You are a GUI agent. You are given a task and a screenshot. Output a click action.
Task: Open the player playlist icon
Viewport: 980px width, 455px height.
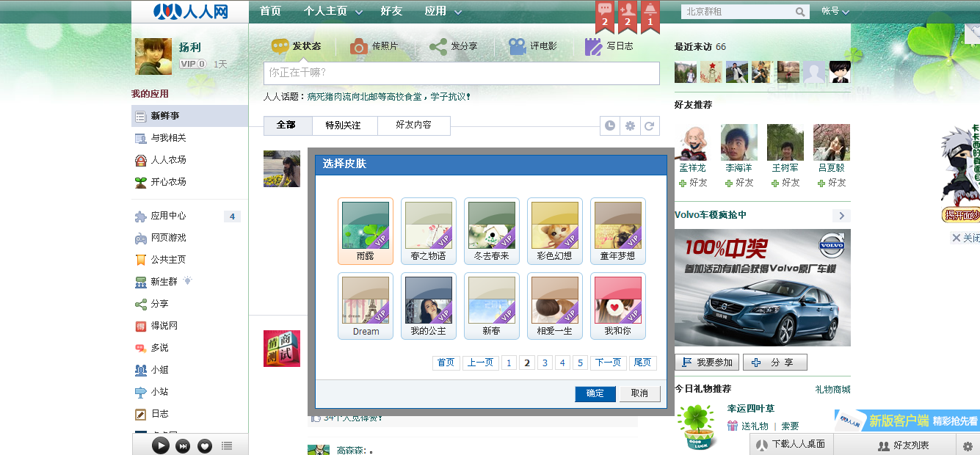tap(227, 445)
